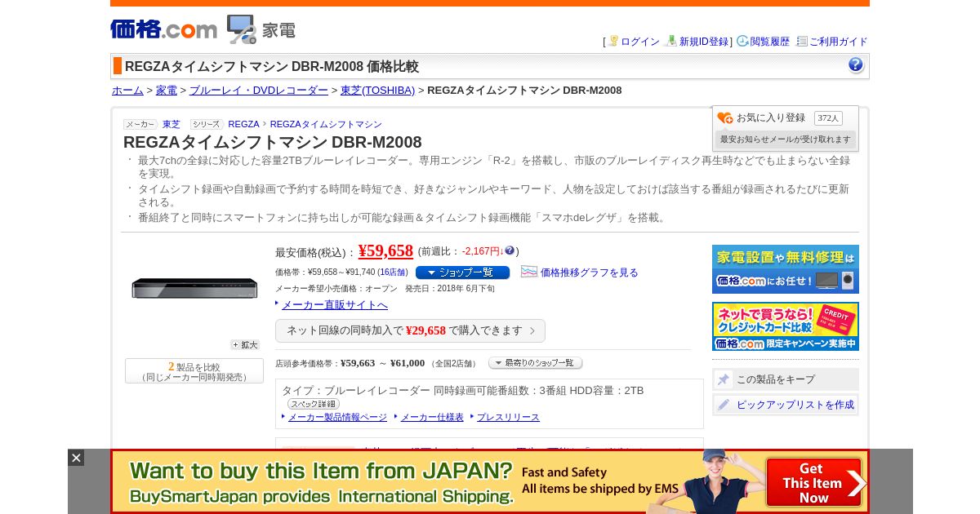
Task: Click the REGZA series link
Action: click(x=243, y=125)
